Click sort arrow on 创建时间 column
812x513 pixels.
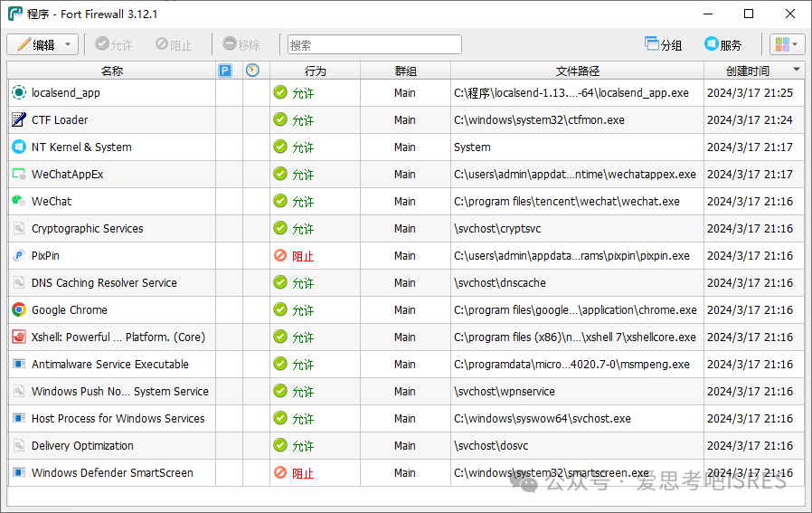[797, 70]
